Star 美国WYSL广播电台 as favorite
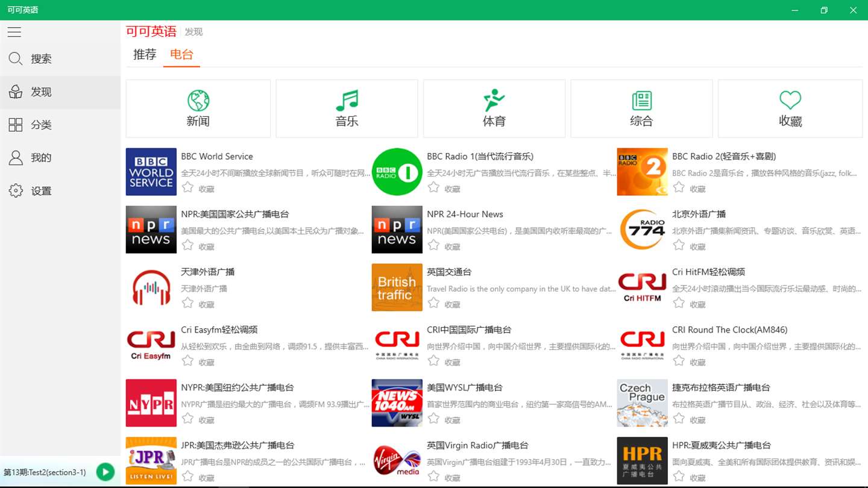This screenshot has width=868, height=488. point(433,419)
